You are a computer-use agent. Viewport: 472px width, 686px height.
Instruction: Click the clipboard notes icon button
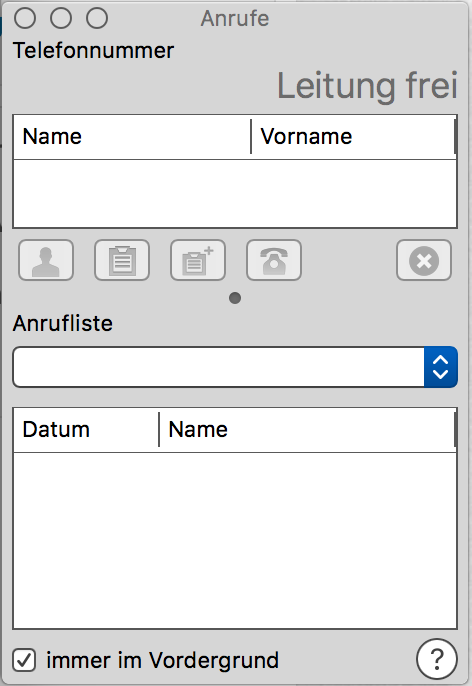point(122,260)
